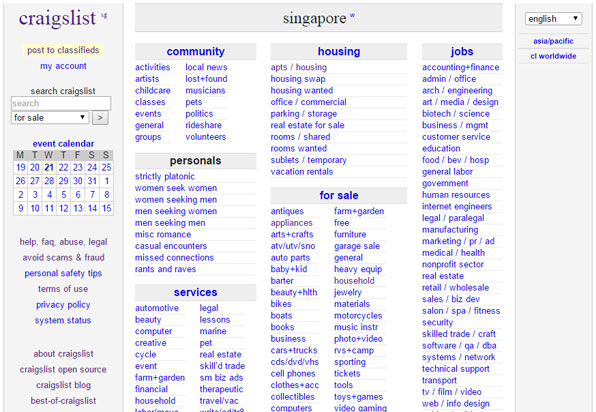Image resolution: width=596 pixels, height=412 pixels.
Task: Open sm biz ads services
Action: coord(221,378)
